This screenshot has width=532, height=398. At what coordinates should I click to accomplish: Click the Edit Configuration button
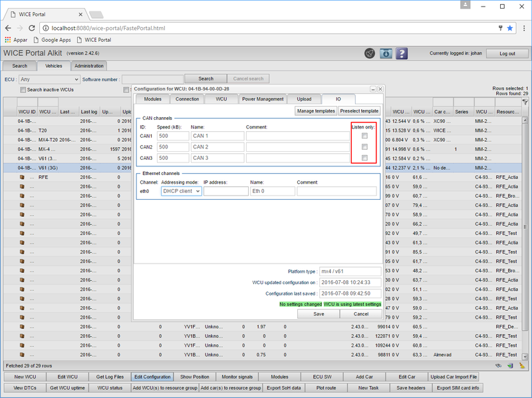click(152, 377)
